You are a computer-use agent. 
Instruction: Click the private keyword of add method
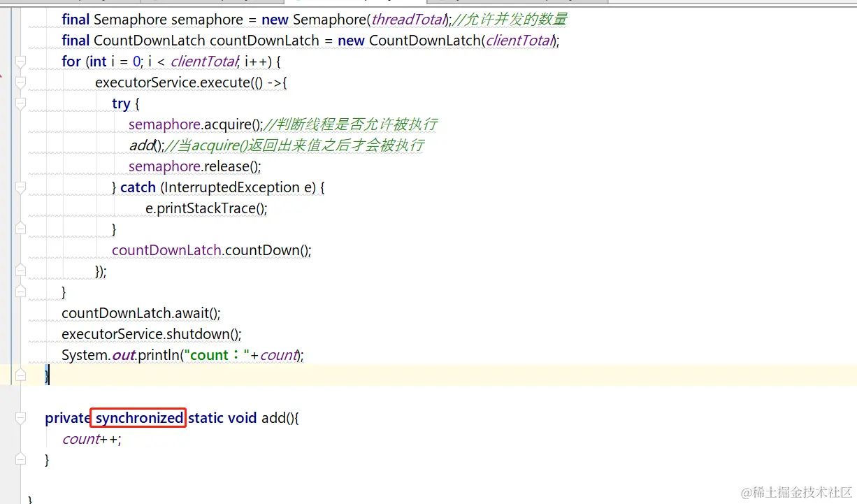[68, 418]
